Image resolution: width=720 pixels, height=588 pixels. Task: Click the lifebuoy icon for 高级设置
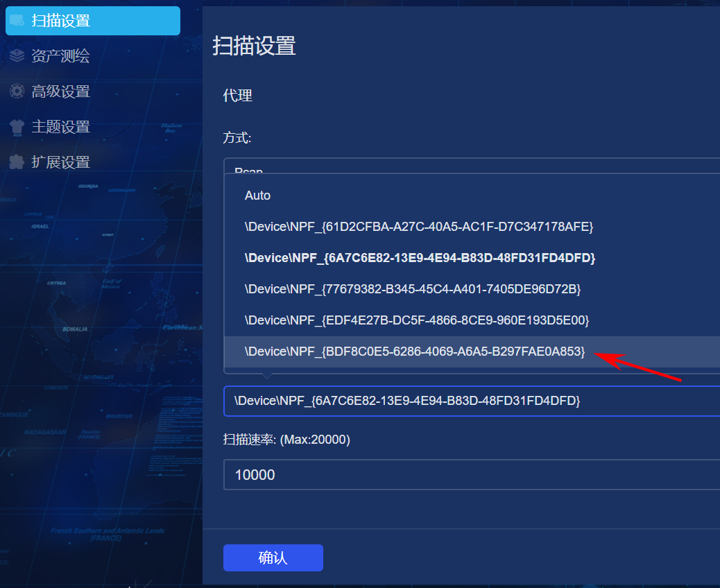coord(17,92)
